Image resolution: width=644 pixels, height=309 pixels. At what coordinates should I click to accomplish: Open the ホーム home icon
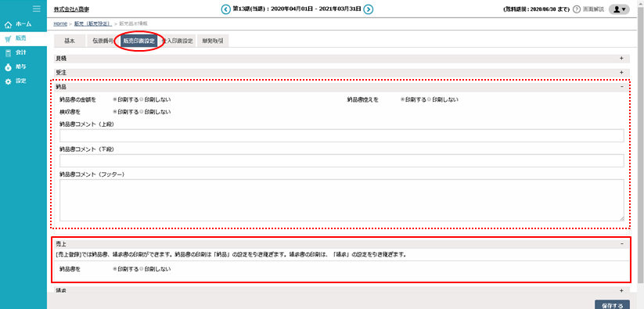pyautogui.click(x=8, y=25)
